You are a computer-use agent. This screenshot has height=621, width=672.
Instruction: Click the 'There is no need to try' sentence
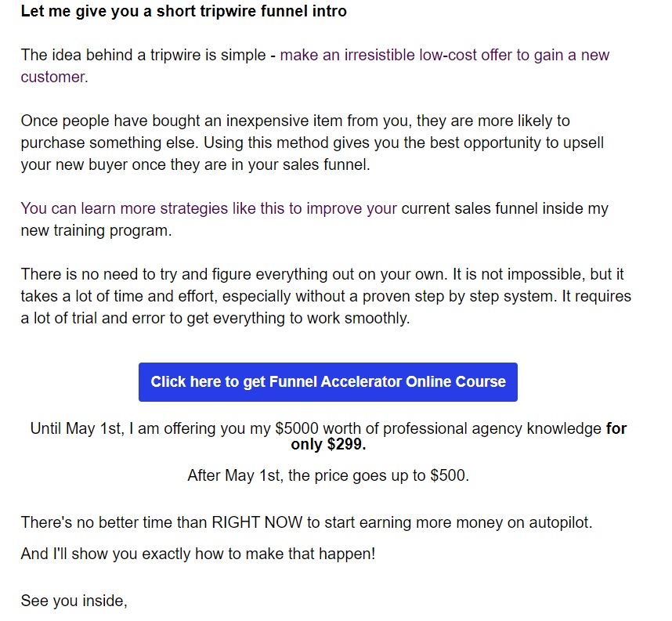click(x=234, y=274)
